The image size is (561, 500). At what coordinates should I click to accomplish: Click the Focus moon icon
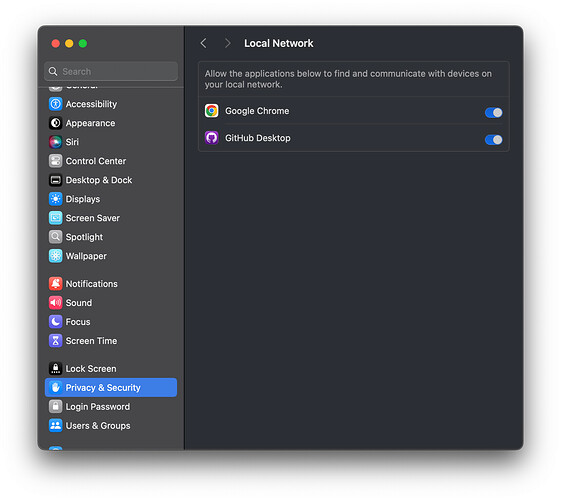coord(55,322)
